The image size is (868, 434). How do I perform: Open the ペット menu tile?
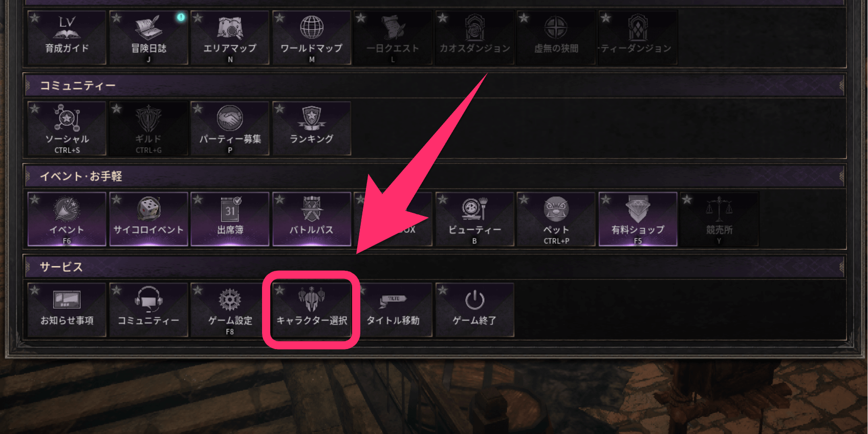click(556, 219)
